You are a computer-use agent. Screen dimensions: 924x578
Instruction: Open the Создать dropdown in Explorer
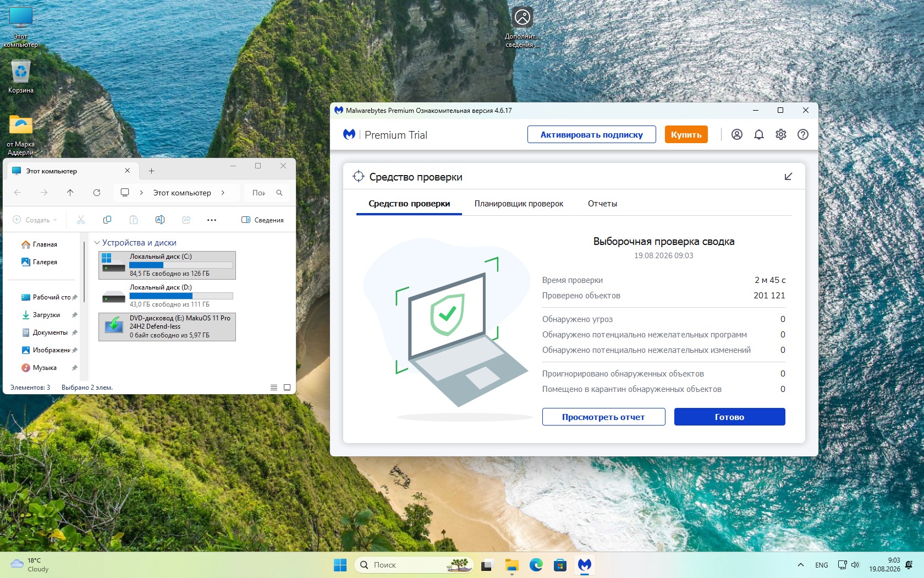click(35, 220)
